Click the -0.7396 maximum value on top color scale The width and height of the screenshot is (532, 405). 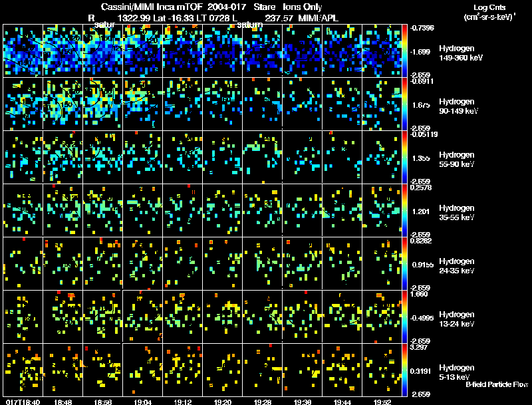click(x=422, y=27)
